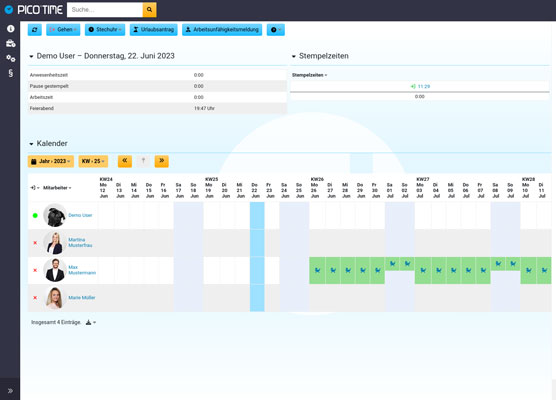This screenshot has height=400, width=556.
Task: Open download export icon below calendar
Action: (91, 322)
